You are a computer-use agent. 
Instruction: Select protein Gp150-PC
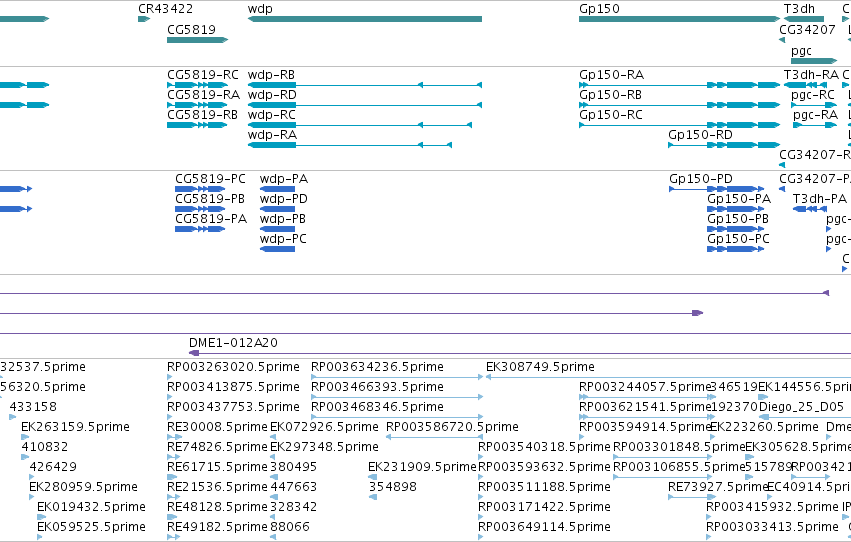pyautogui.click(x=735, y=250)
